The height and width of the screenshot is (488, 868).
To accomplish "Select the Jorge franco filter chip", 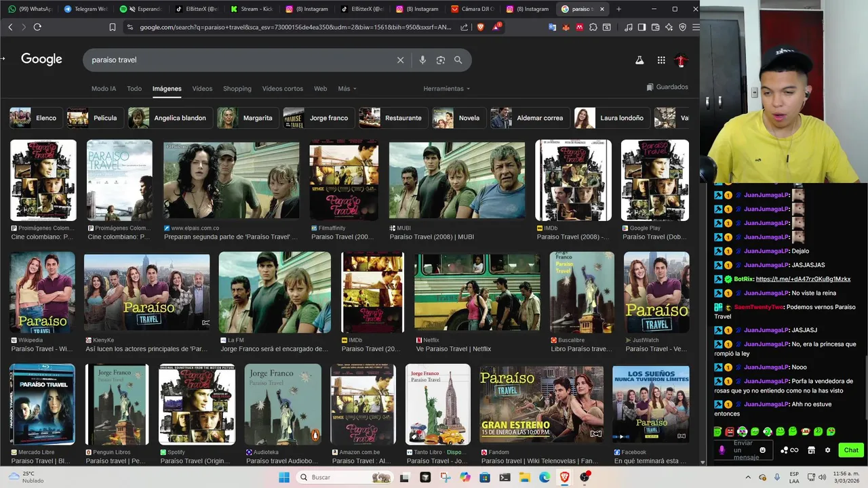I will [x=318, y=118].
